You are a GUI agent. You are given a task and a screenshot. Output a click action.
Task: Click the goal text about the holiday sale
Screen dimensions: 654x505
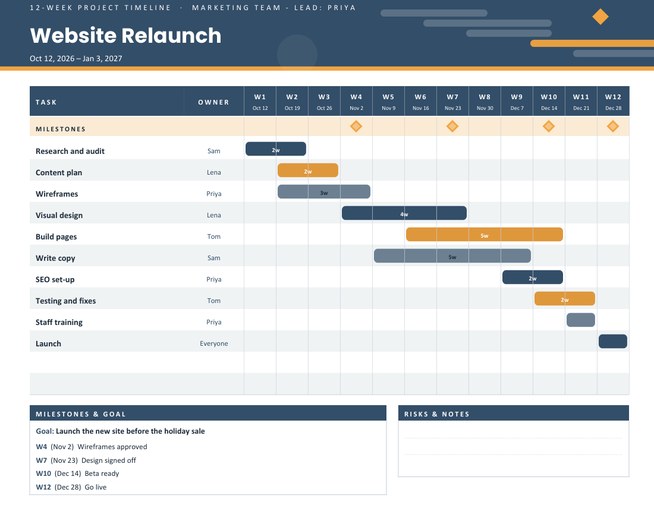(120, 431)
